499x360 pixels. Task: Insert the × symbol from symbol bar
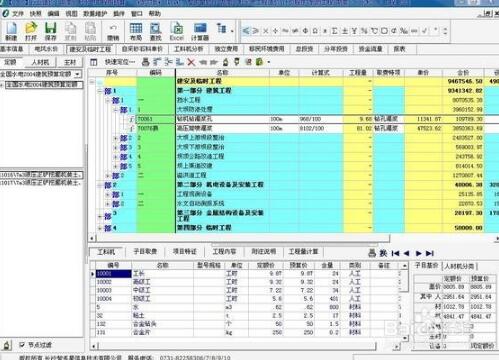(x=266, y=31)
